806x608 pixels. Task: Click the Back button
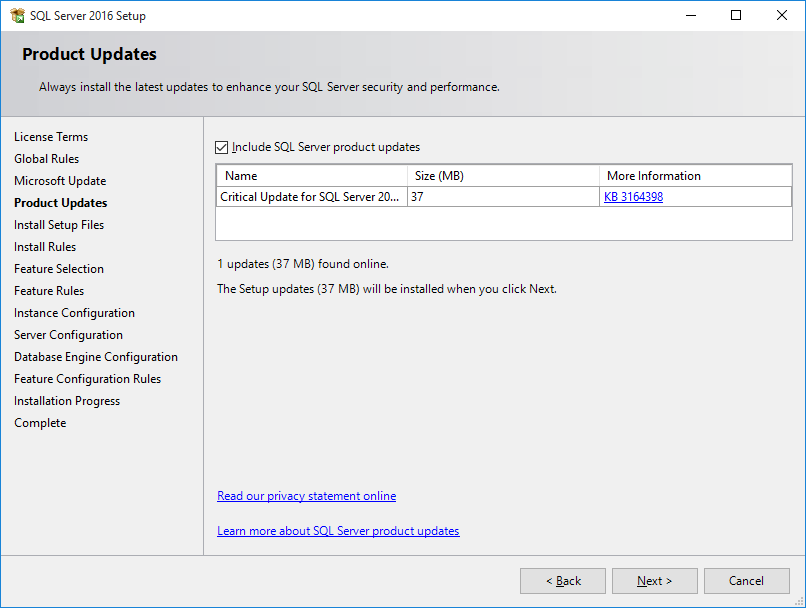click(x=562, y=580)
